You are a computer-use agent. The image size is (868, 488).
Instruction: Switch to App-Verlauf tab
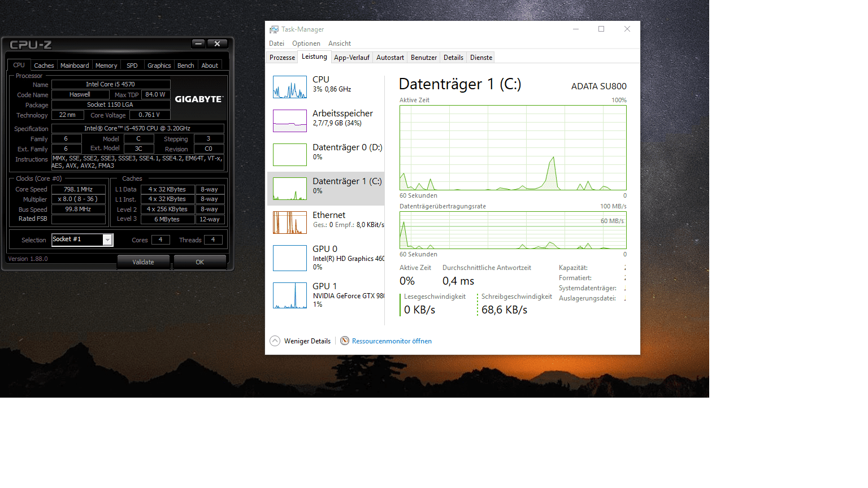tap(351, 58)
